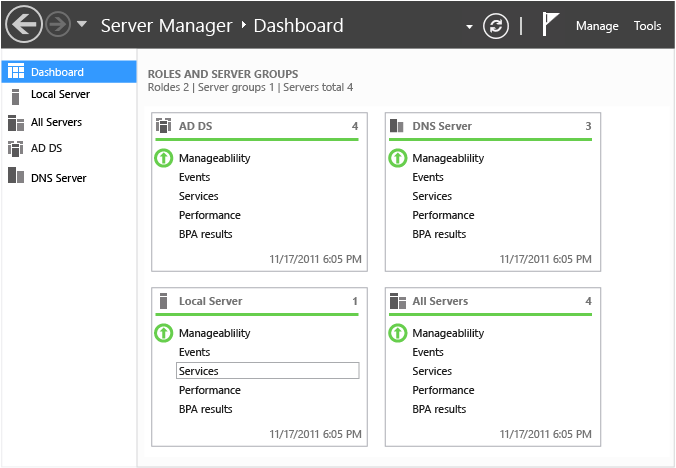Image resolution: width=676 pixels, height=468 pixels.
Task: Click the All Servers tile icon
Action: pyautogui.click(x=398, y=301)
